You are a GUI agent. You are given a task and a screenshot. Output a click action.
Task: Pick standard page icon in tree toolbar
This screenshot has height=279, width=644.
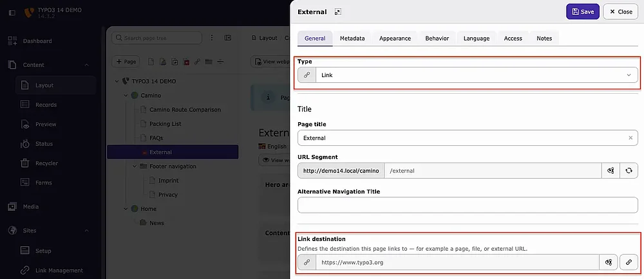151,62
